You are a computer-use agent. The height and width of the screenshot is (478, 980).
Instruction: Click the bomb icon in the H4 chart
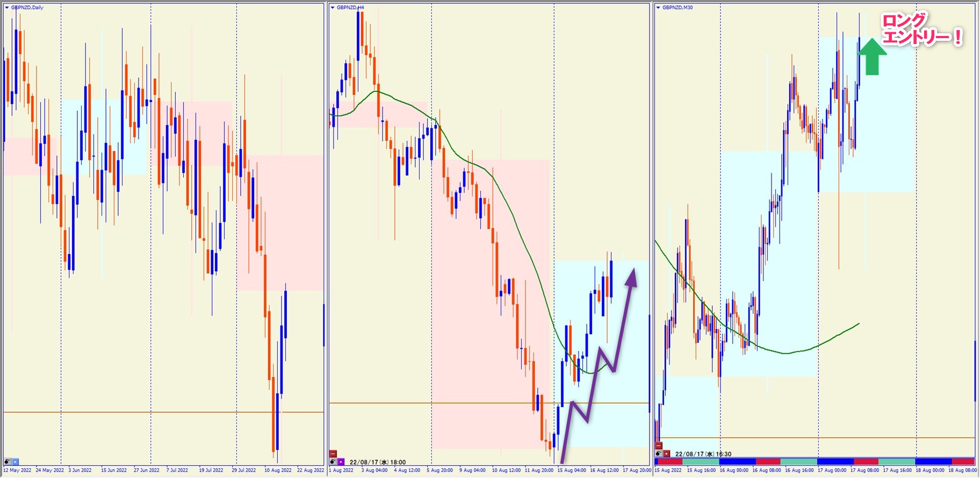(333, 461)
